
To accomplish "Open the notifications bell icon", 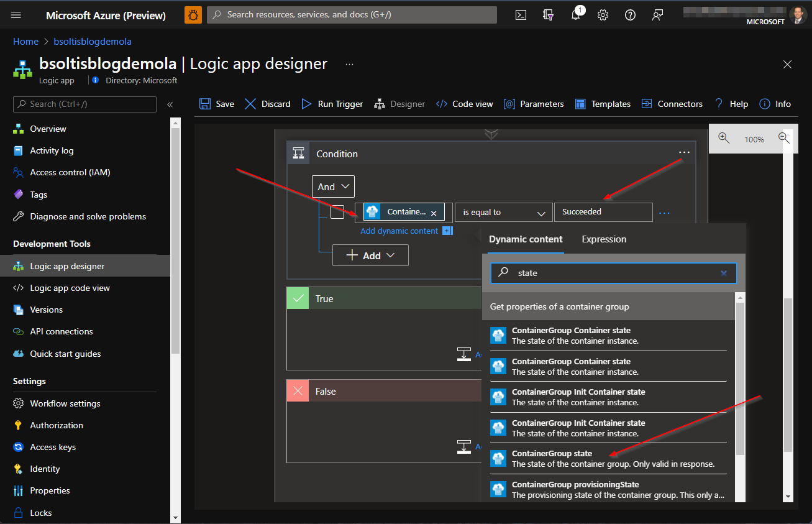I will click(576, 16).
